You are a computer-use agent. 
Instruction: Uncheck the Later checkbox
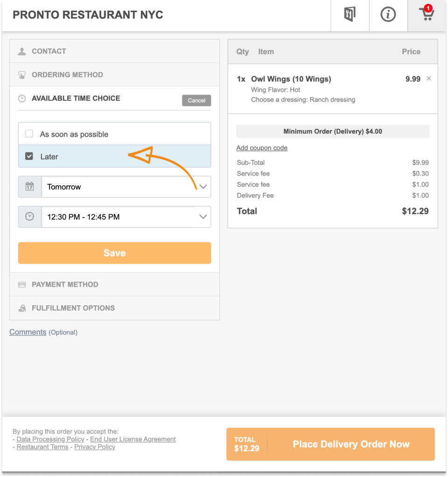tap(29, 157)
